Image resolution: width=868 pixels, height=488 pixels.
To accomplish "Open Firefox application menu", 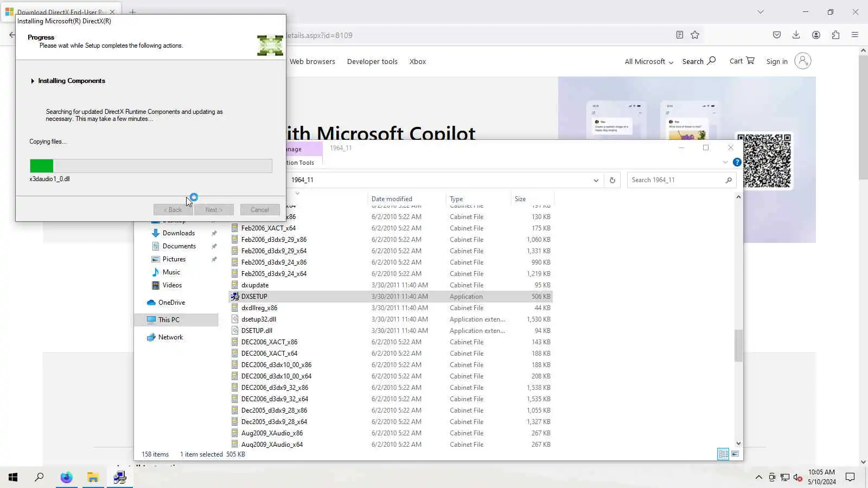I will (x=855, y=35).
